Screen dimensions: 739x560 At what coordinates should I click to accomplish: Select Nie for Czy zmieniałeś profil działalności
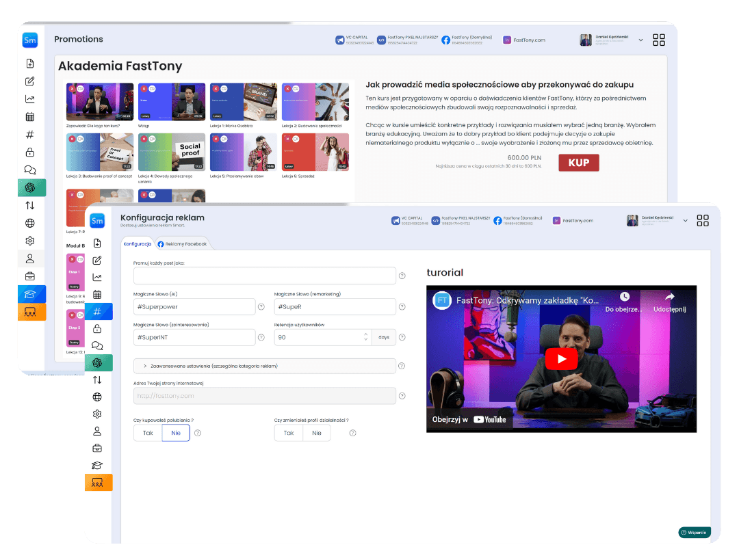click(x=317, y=433)
